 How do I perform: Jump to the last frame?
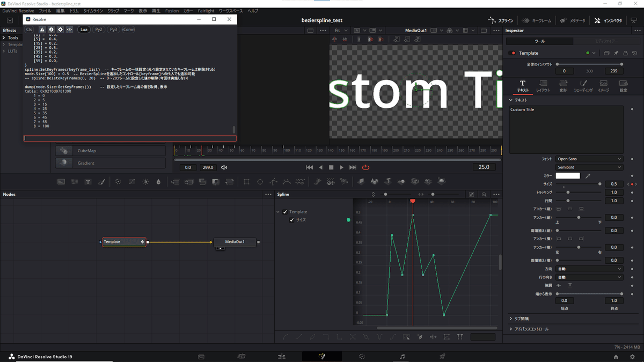353,167
